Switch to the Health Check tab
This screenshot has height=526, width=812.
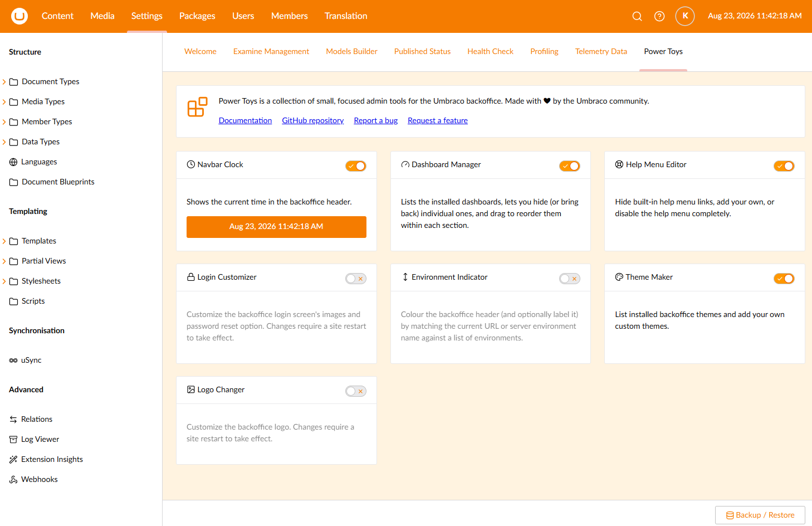point(491,52)
